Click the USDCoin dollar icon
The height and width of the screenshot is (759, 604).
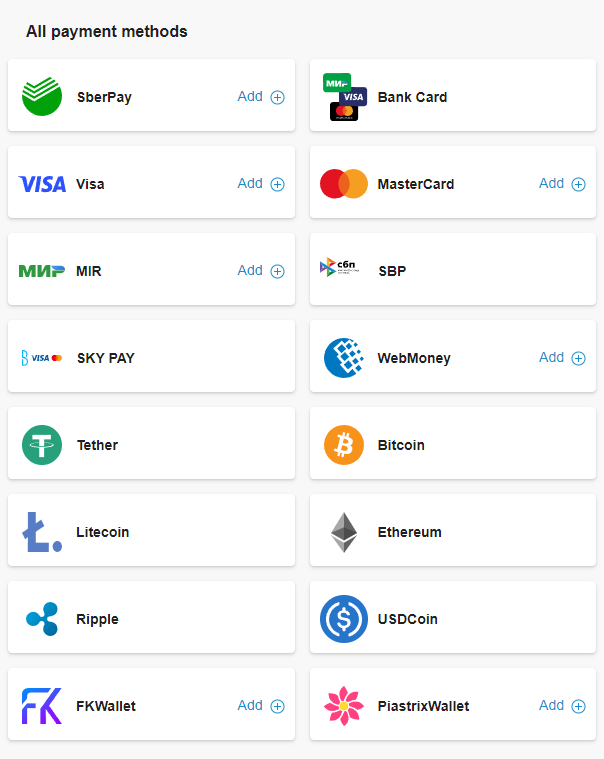(x=344, y=619)
